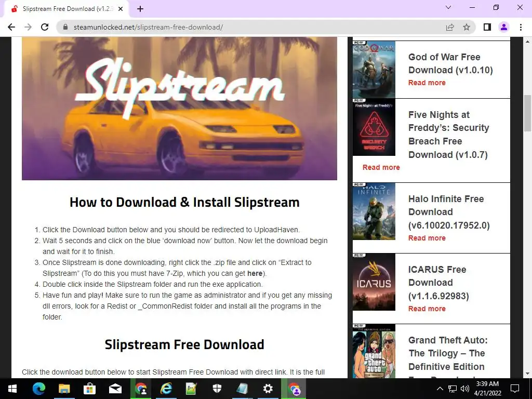
Task: Click the God of War cover thumbnail
Action: pyautogui.click(x=374, y=70)
